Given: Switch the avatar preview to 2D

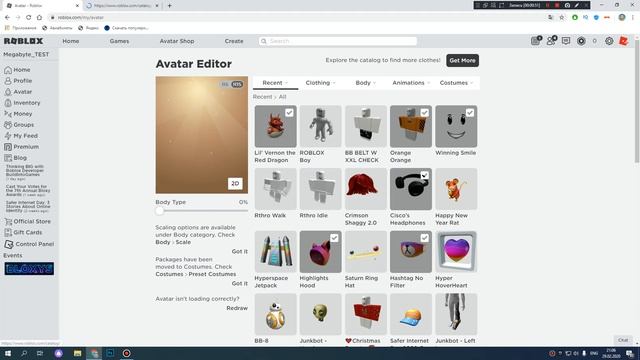Looking at the screenshot, I should pos(235,184).
